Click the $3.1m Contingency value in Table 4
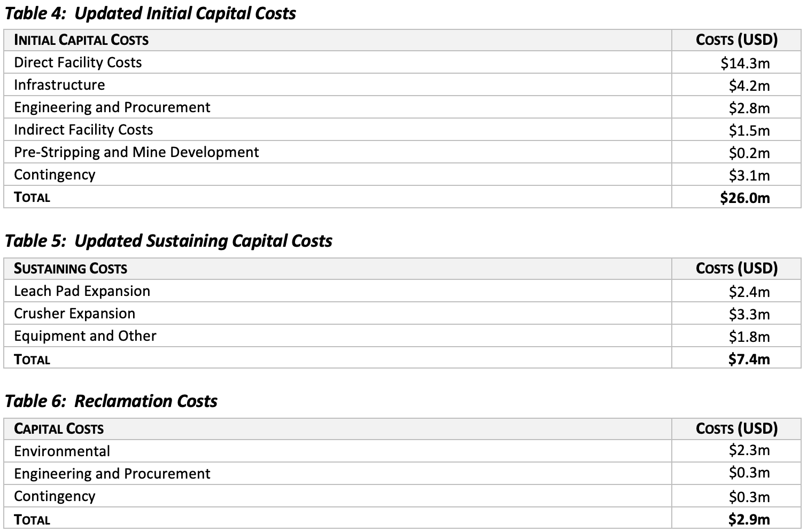Screen dimensions: 807x532 coord(749,176)
